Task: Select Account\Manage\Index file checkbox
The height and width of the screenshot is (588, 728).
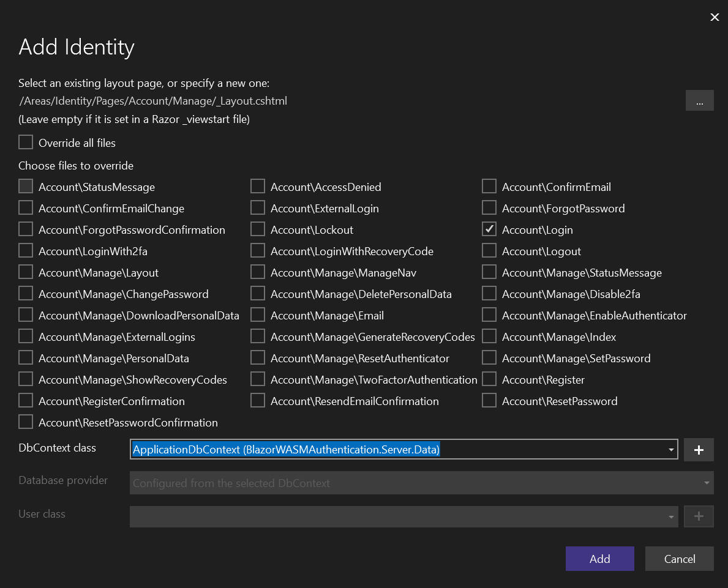Action: 489,337
